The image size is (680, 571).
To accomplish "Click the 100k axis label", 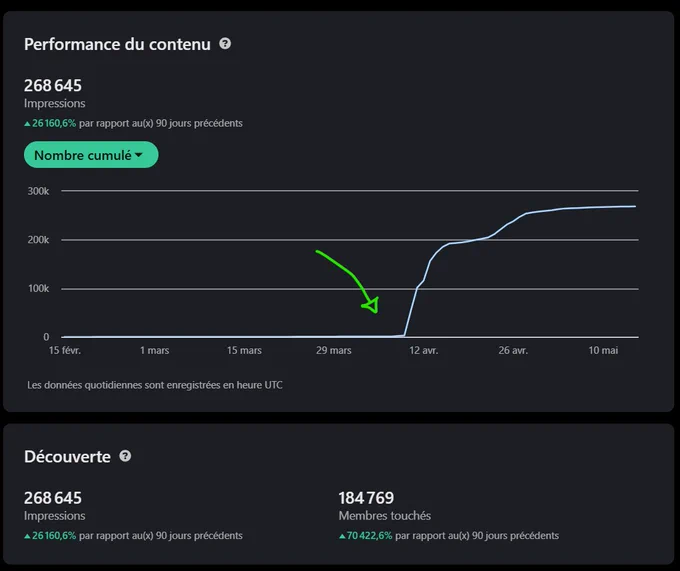I will click(39, 288).
